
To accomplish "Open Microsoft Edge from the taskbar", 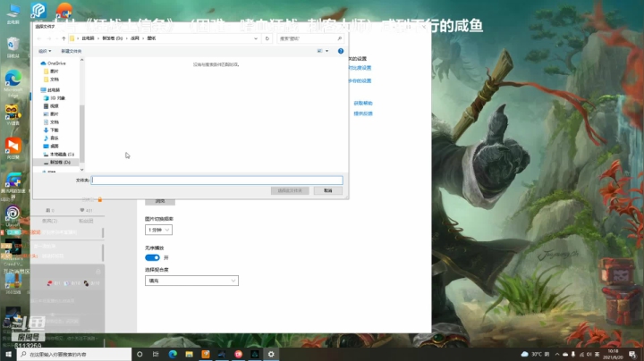I will pyautogui.click(x=173, y=354).
